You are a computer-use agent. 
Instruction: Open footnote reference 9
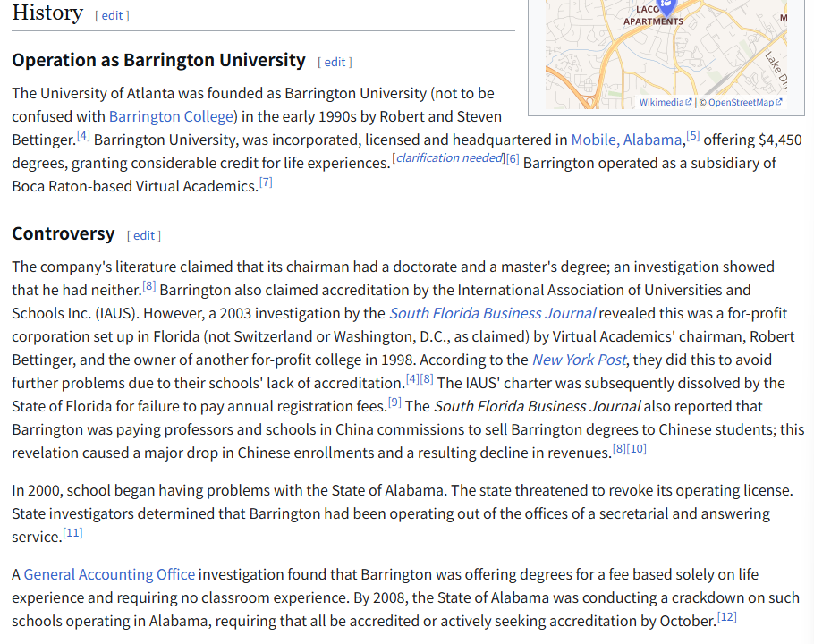coord(394,402)
